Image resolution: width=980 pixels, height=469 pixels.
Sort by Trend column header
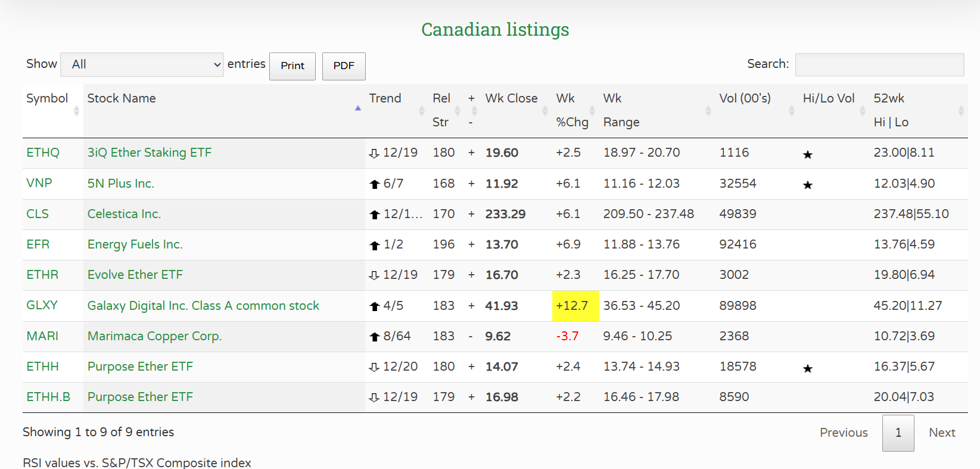coord(397,111)
